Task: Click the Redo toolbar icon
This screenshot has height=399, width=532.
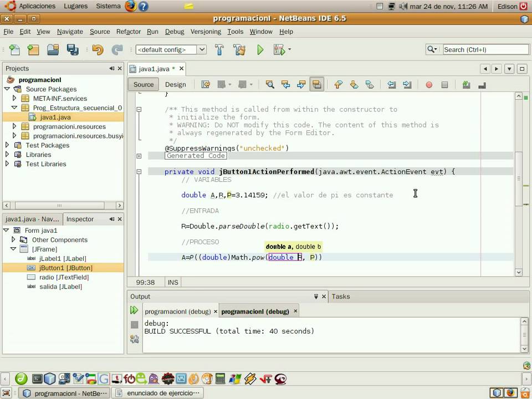Action: pos(117,50)
